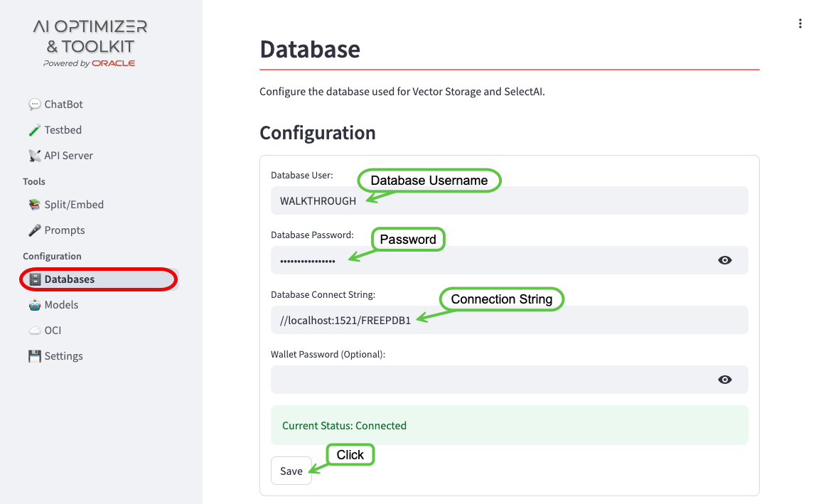Screen dimensions: 816x504
Task: Click the Database page heading
Action: (x=310, y=49)
